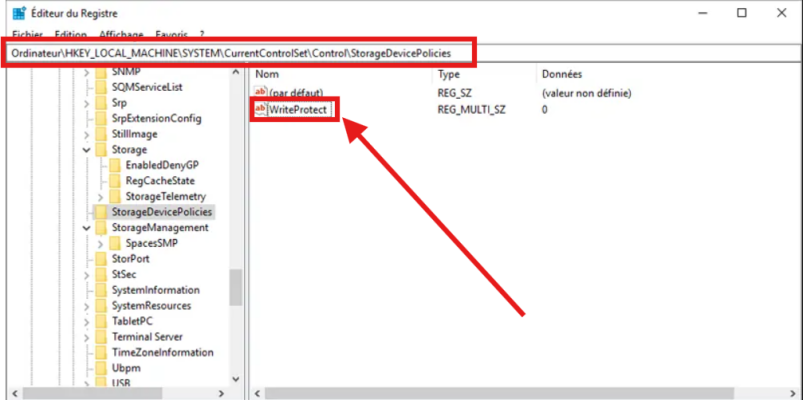Select the StorPort folder icon
The height and width of the screenshot is (400, 803).
[x=101, y=259]
